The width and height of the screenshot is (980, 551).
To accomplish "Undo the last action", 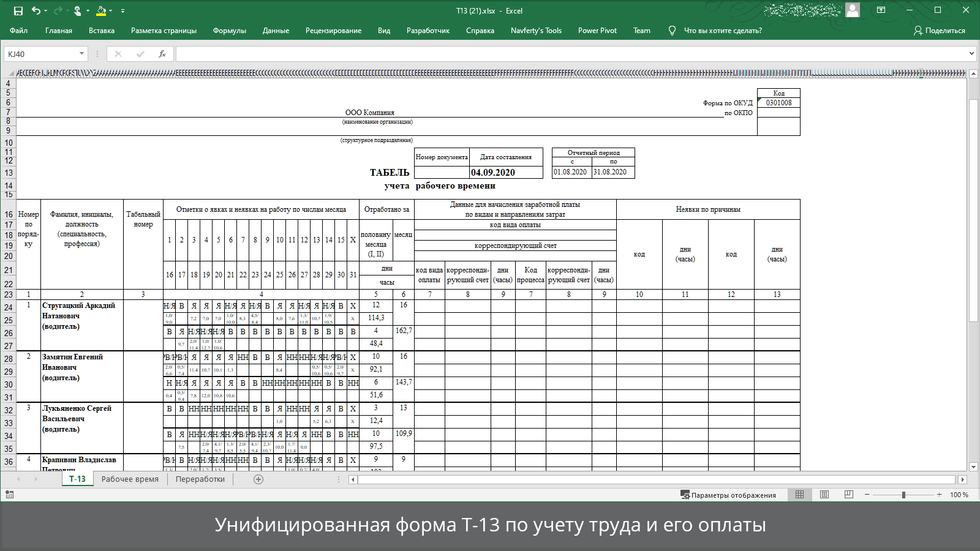I will tap(36, 11).
